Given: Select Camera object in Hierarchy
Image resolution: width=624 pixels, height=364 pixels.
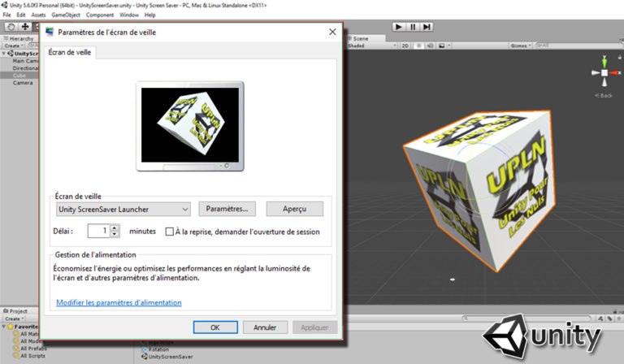Looking at the screenshot, I should pos(23,83).
